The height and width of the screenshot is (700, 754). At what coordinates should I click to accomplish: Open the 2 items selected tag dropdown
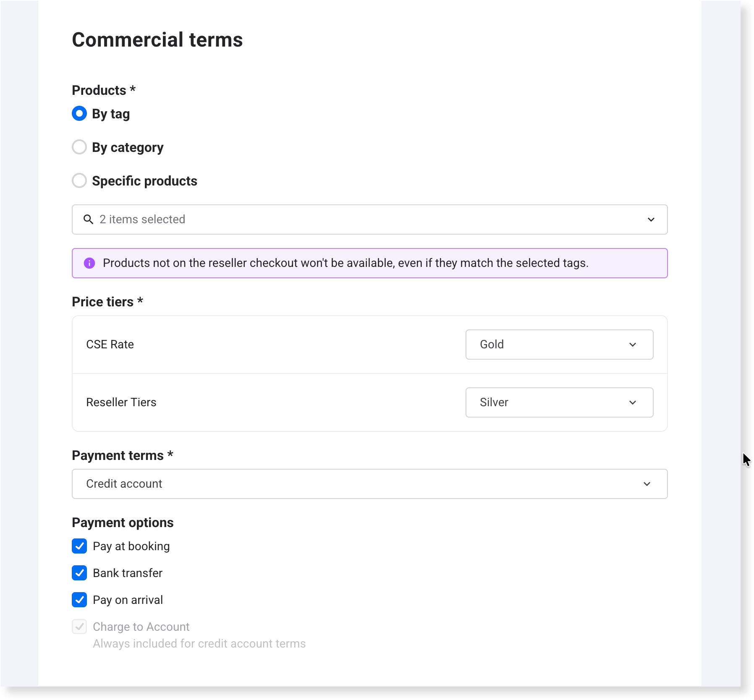[x=370, y=219]
